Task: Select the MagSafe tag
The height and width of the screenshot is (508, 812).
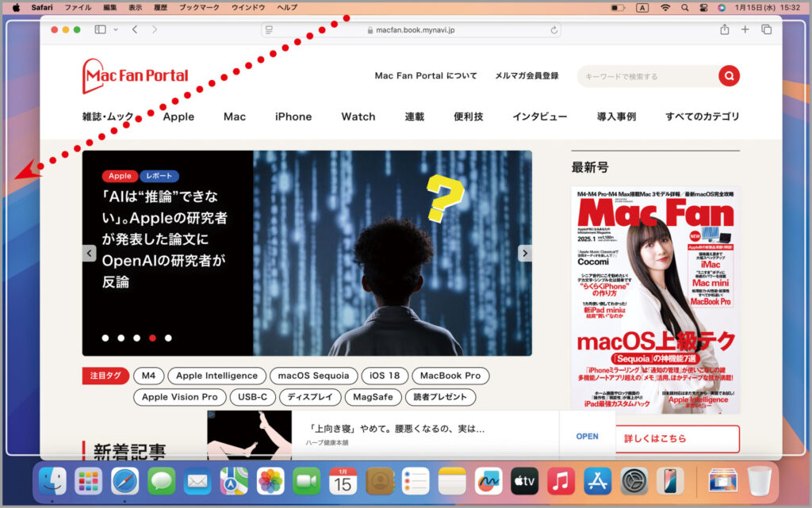Action: click(373, 397)
